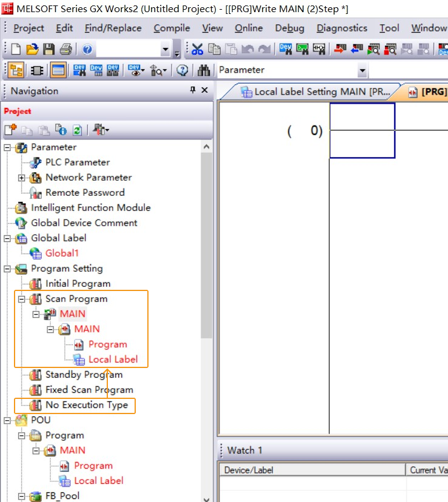The image size is (448, 502).
Task: Expand the Network Parameter tree node
Action: (22, 178)
